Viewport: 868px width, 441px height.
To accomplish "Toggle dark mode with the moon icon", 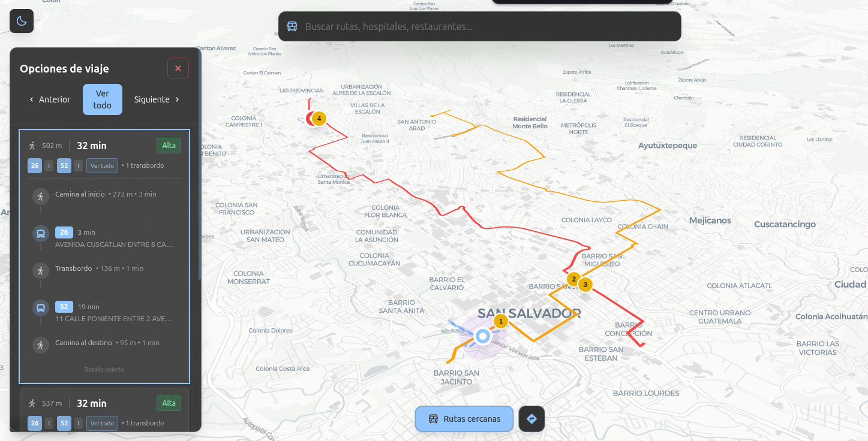I will point(22,21).
